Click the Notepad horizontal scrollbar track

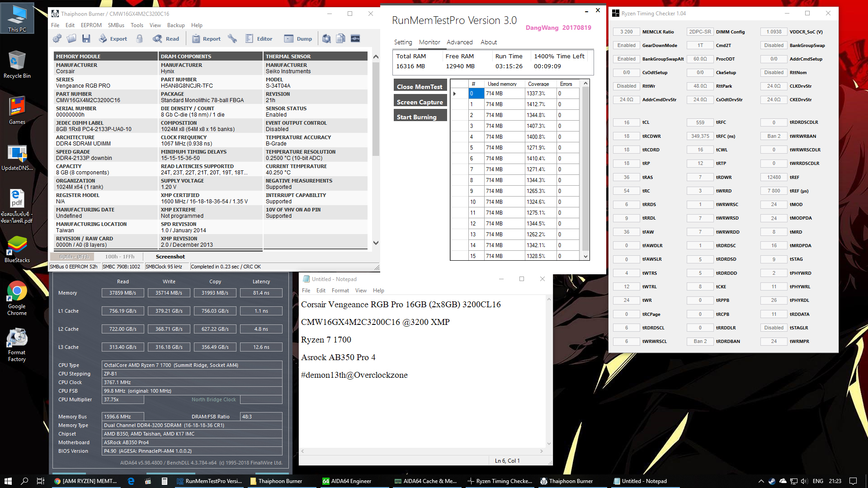422,451
